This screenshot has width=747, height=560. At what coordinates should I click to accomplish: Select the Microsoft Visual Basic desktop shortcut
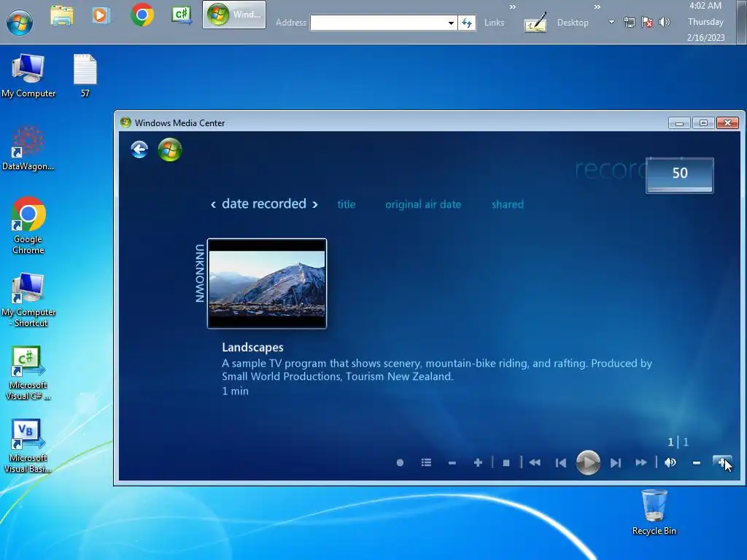28,446
